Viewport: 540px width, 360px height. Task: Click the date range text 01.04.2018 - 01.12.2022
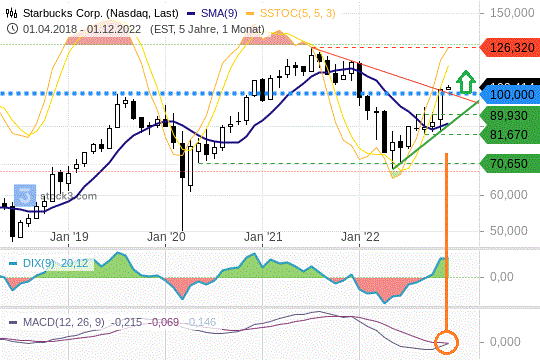[82, 29]
